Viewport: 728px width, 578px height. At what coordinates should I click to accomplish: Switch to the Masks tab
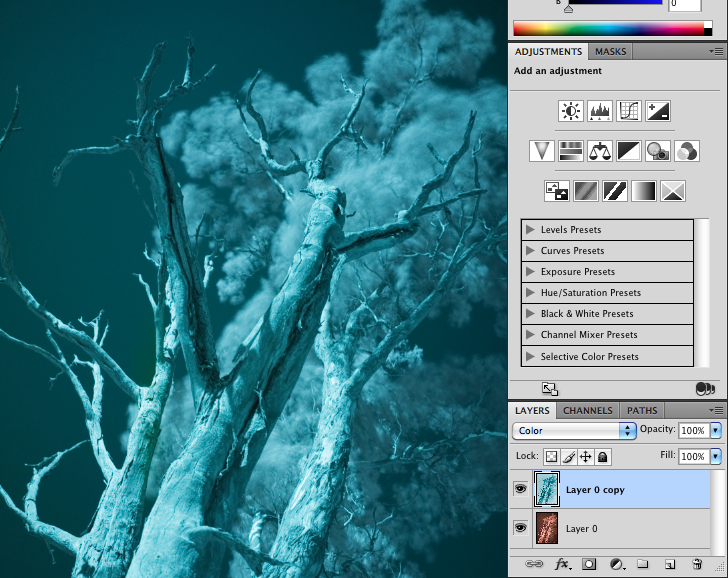[x=611, y=52]
